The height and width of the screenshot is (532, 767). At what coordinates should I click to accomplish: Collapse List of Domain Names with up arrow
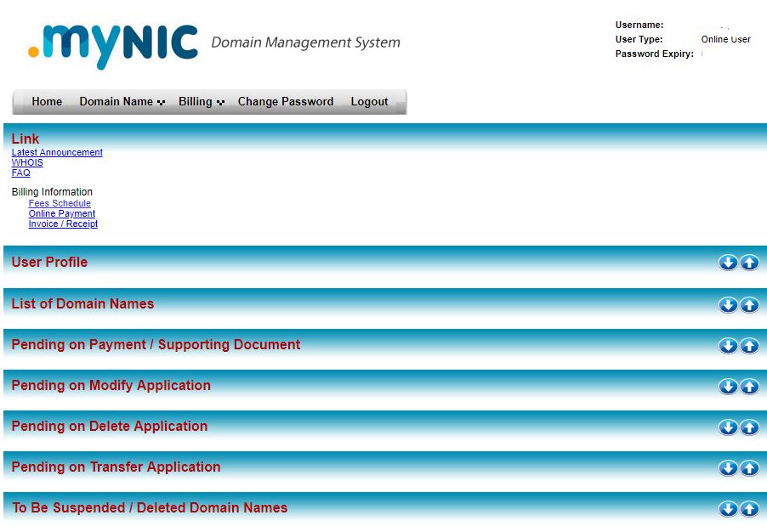point(749,305)
